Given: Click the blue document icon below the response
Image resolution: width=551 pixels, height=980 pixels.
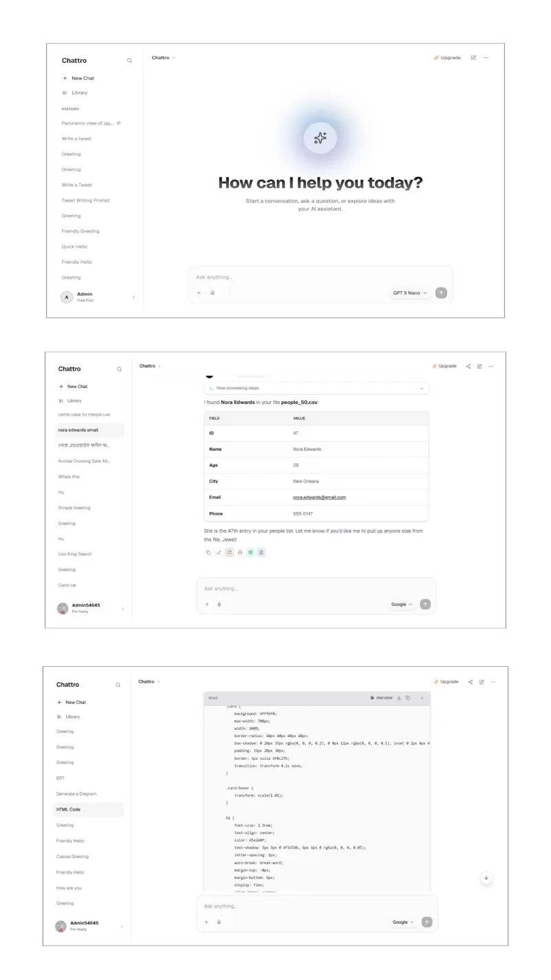Looking at the screenshot, I should 262,552.
